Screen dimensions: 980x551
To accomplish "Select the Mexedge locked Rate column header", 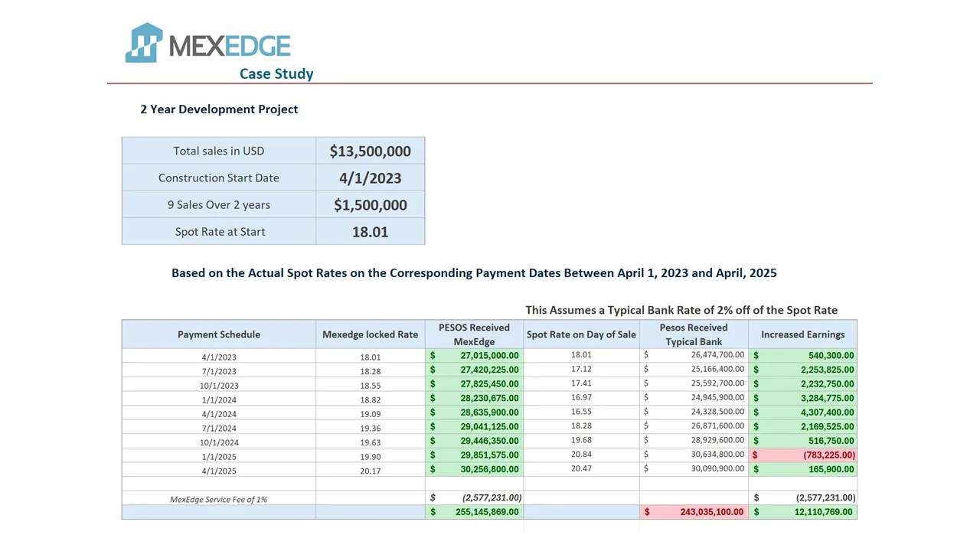I will click(x=370, y=334).
